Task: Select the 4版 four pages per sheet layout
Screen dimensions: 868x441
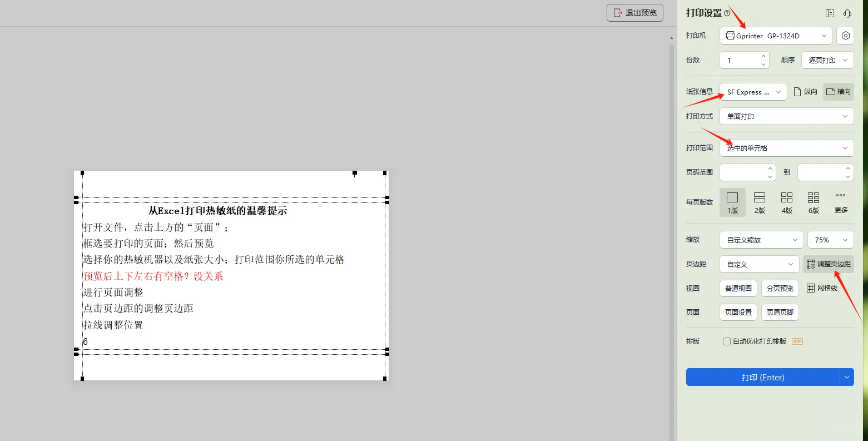Action: pyautogui.click(x=786, y=202)
